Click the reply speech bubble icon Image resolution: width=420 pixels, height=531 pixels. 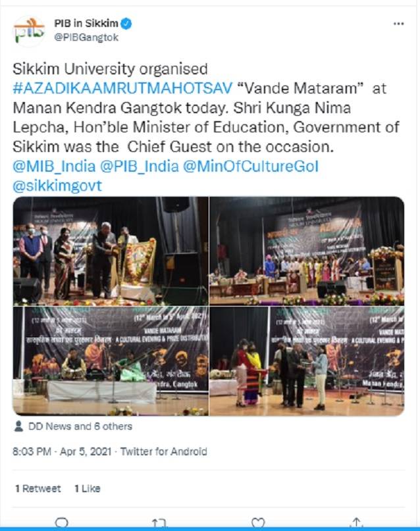(x=62, y=523)
